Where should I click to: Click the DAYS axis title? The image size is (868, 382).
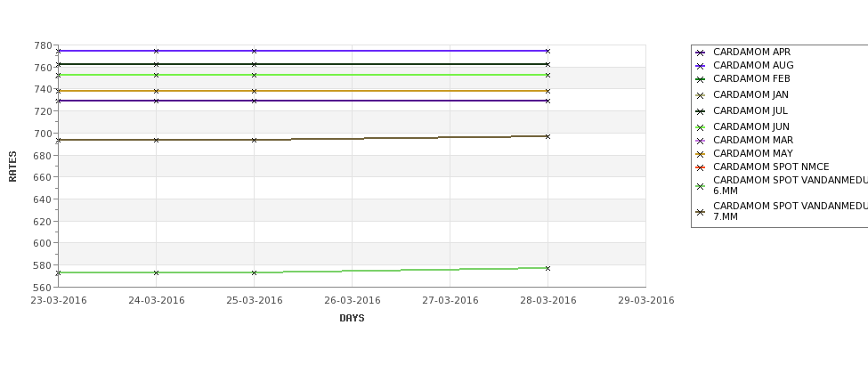point(352,319)
